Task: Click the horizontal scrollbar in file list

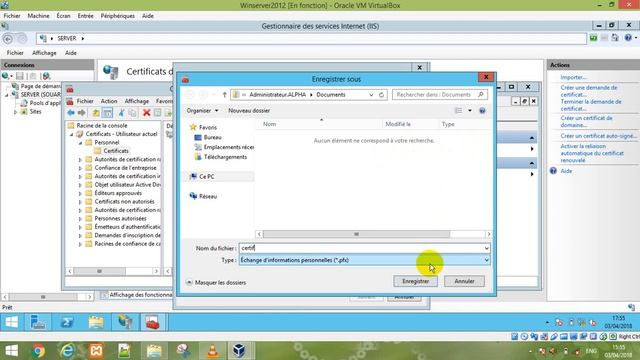Action: point(356,234)
